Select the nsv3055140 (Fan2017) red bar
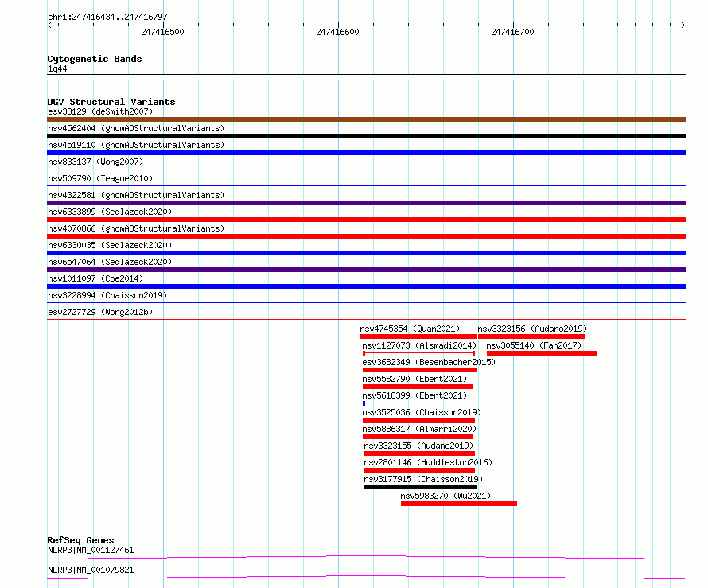The height and width of the screenshot is (588, 708). (x=542, y=353)
